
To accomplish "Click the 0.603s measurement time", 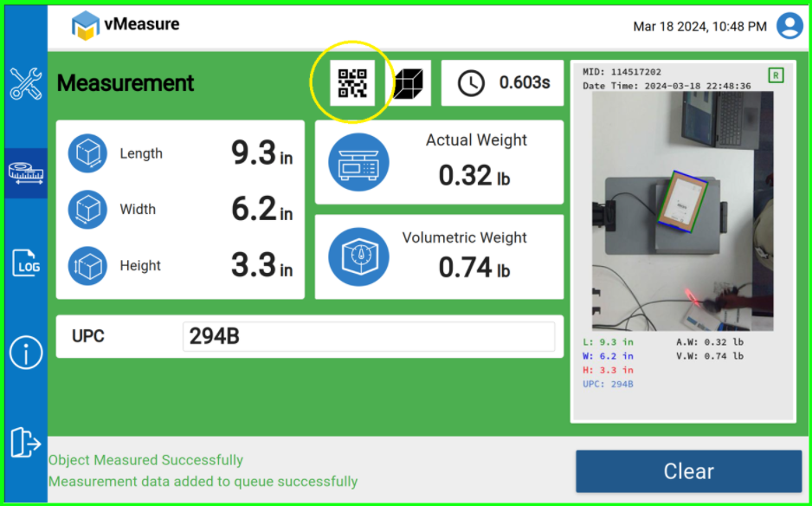I will (525, 82).
